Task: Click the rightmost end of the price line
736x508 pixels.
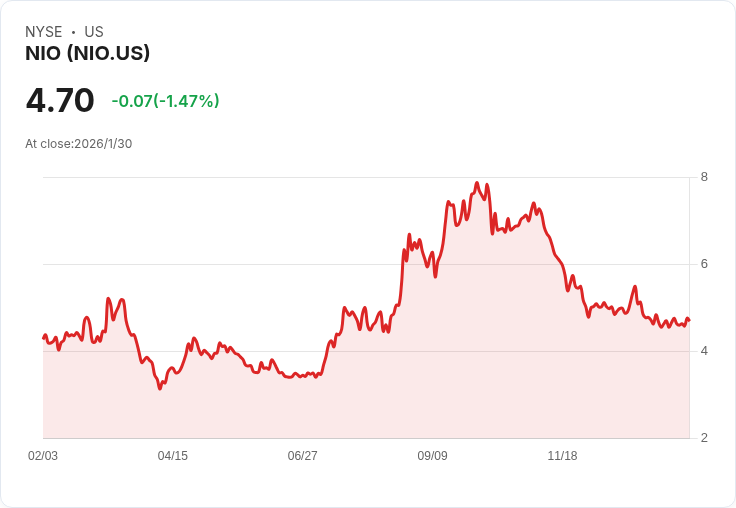Action: point(688,320)
